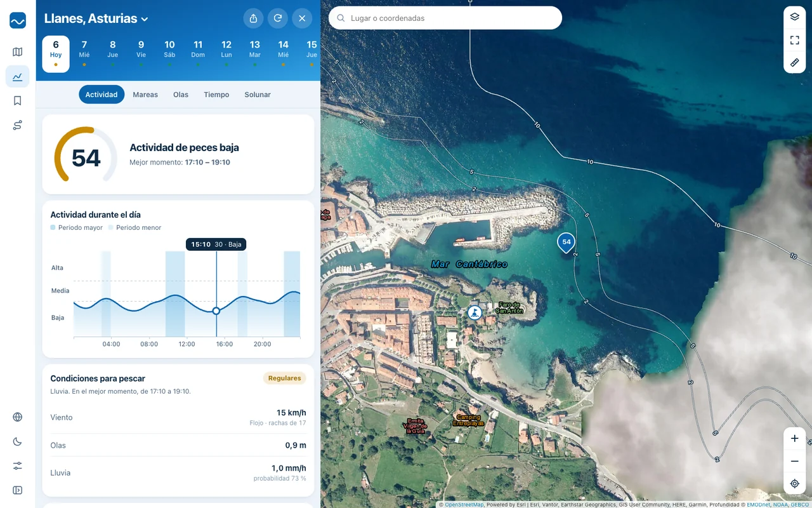Click the wave app logo icon
The height and width of the screenshot is (508, 812).
click(x=18, y=20)
